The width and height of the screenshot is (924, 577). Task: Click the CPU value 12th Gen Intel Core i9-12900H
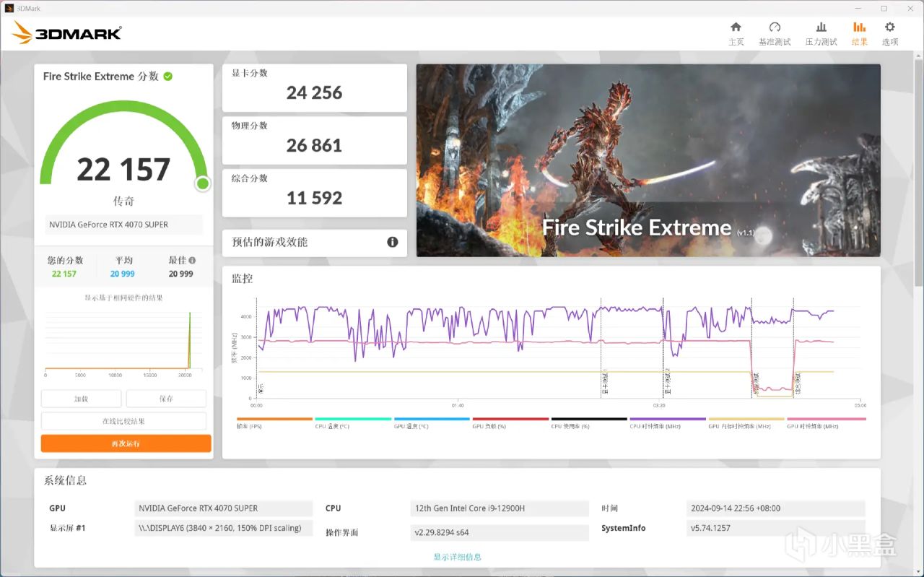[x=499, y=508]
